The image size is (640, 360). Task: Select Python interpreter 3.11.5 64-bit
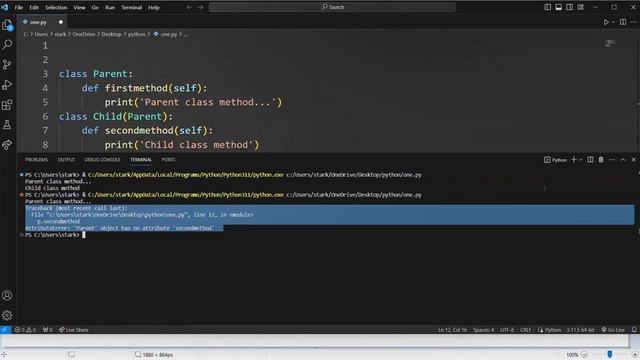pos(580,330)
